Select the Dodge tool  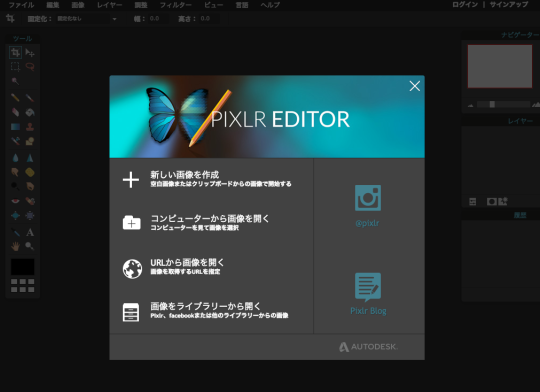point(15,186)
